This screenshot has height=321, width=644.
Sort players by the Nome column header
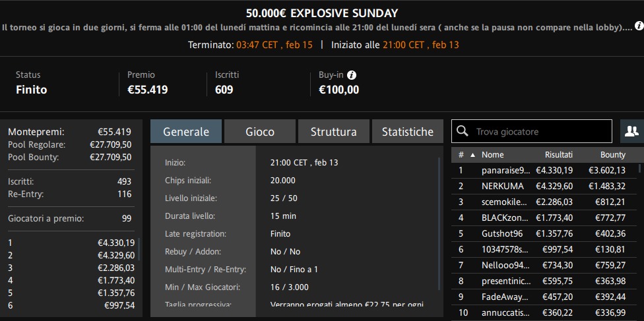492,155
